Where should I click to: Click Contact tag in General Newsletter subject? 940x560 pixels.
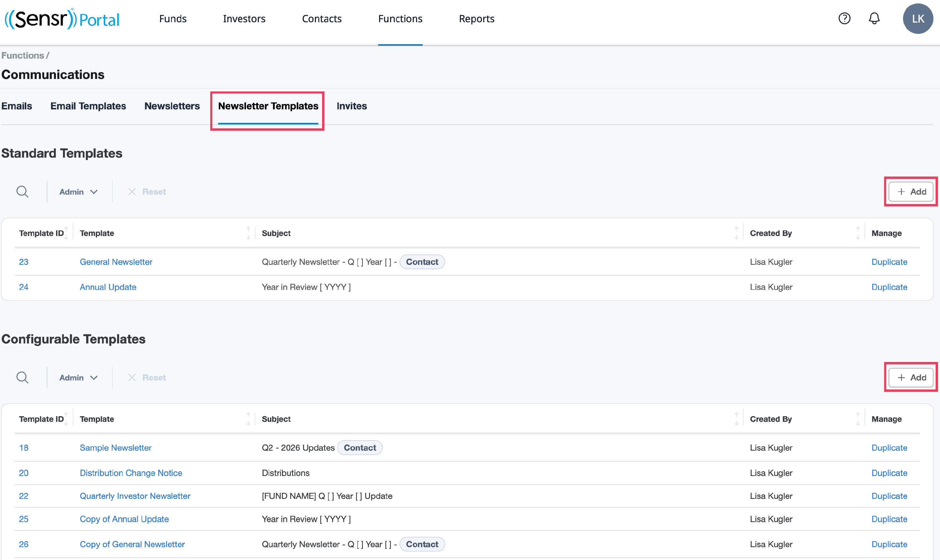pyautogui.click(x=422, y=262)
